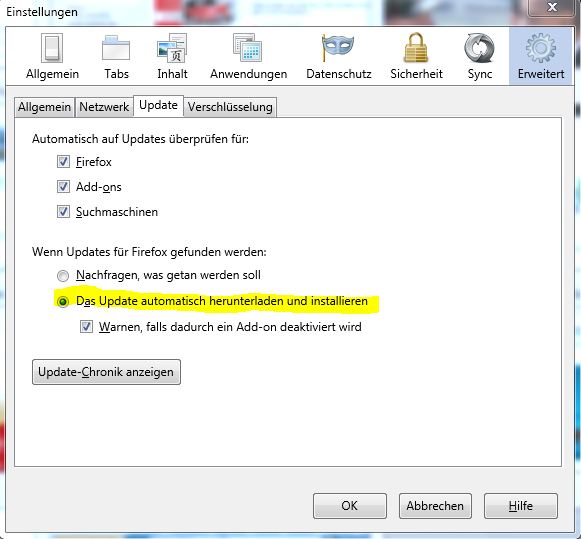This screenshot has height=539, width=581.
Task: Uncheck the Suchmaschinen updates checkbox
Action: tap(63, 212)
